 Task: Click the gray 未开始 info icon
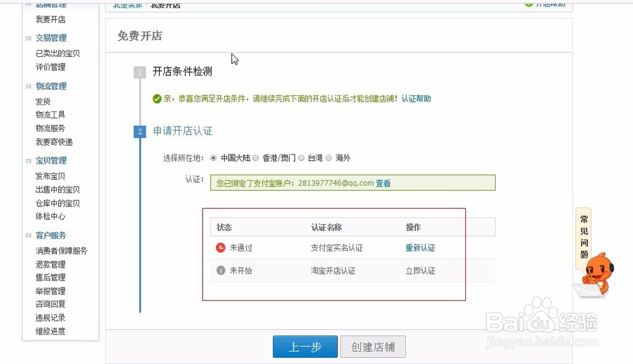[x=221, y=270]
